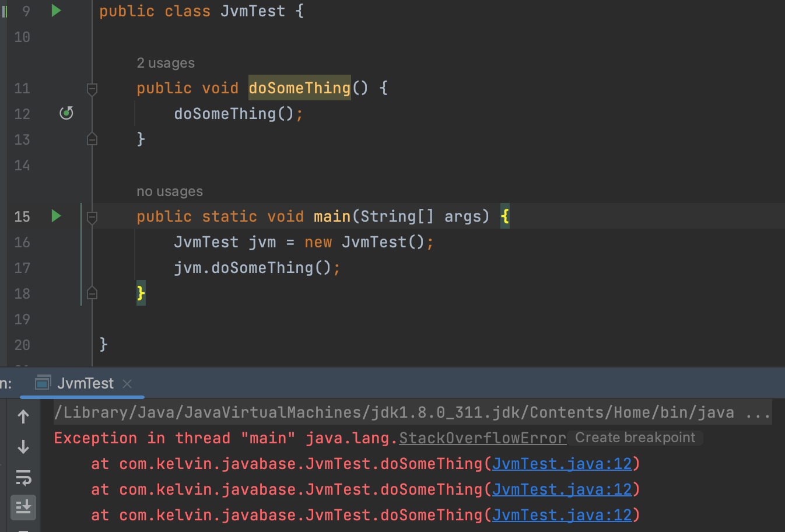Image resolution: width=785 pixels, height=532 pixels.
Task: Click JvmTest class name on line 9
Action: (253, 11)
